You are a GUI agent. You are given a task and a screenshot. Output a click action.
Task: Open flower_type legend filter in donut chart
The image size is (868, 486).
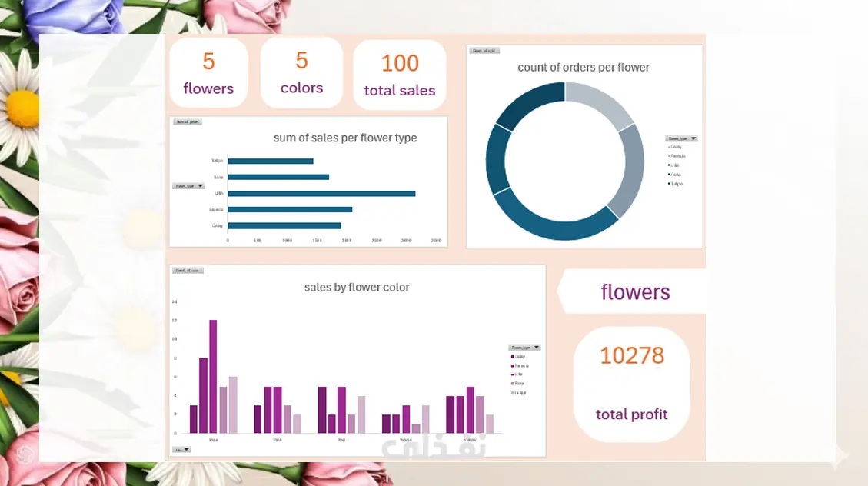(681, 138)
